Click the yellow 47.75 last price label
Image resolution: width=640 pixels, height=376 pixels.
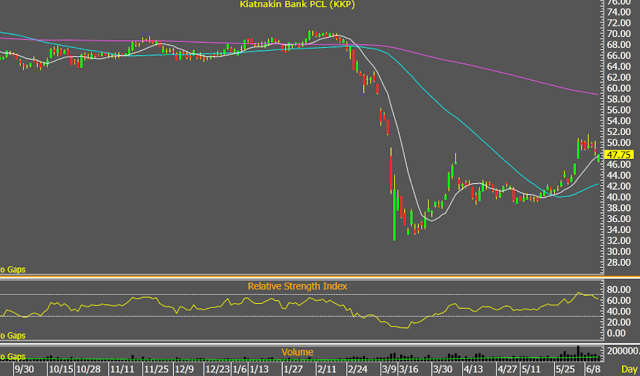619,155
